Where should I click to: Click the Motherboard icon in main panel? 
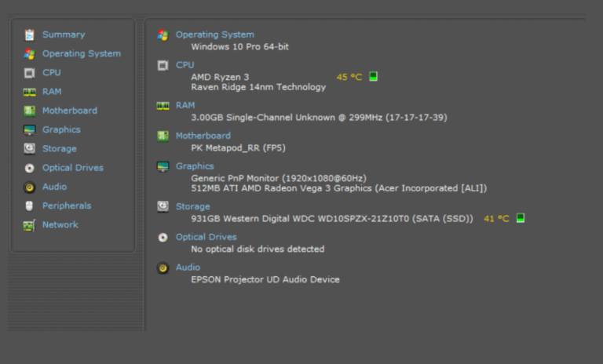163,136
